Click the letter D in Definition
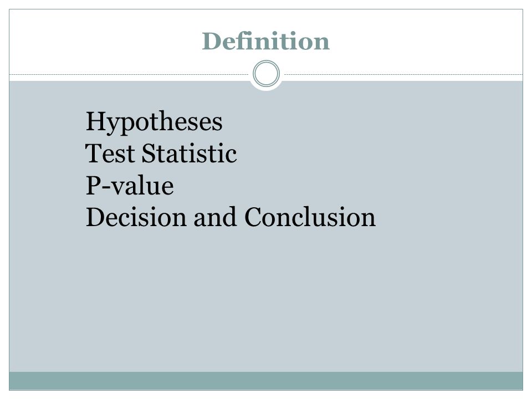This screenshot has width=532, height=399. pyautogui.click(x=209, y=42)
